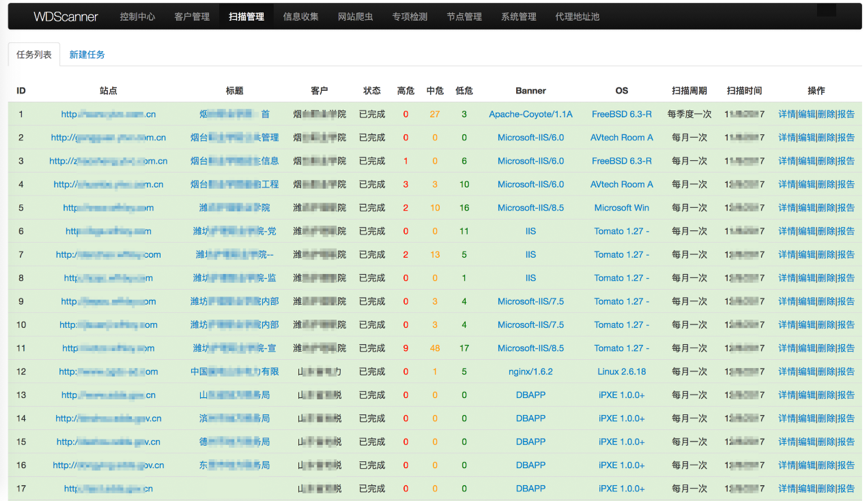Switch to the 新建任务 tab
Image resolution: width=865 pixels, height=501 pixels.
point(87,55)
